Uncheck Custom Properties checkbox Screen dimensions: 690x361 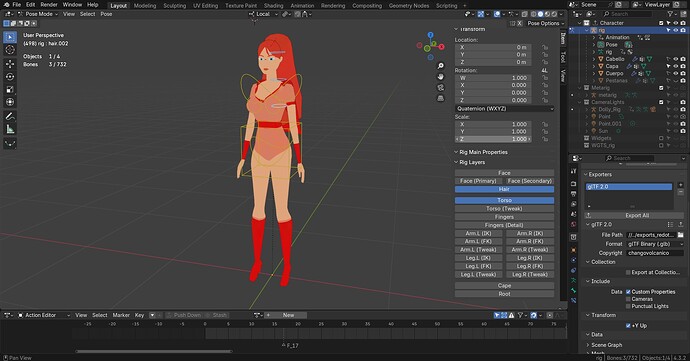click(628, 291)
